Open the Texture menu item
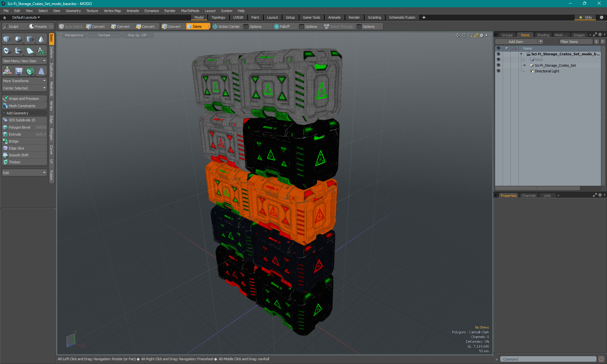 coord(91,10)
